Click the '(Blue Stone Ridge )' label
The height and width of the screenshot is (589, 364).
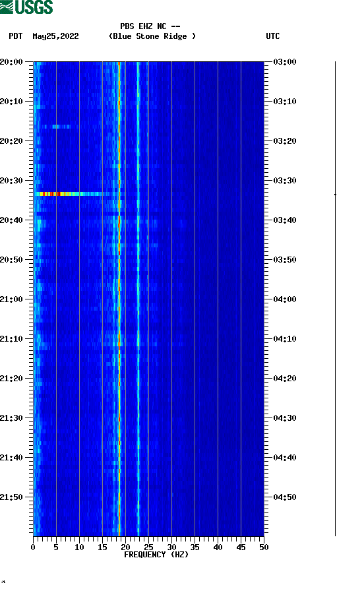[152, 36]
